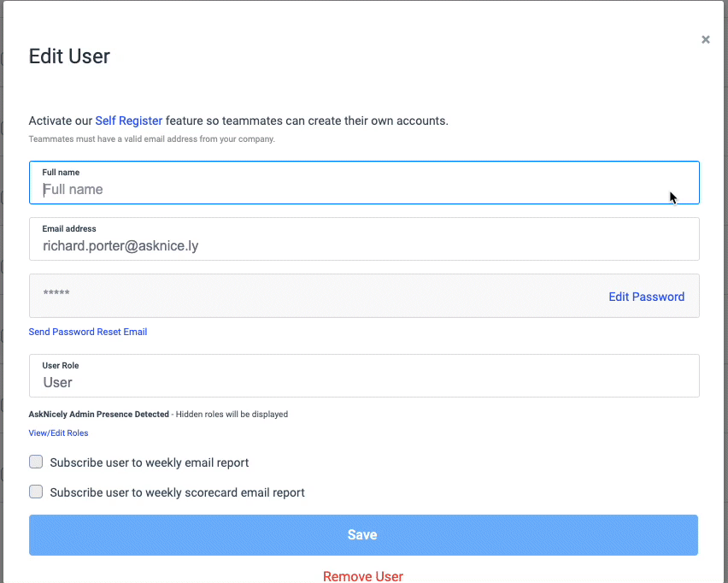Enable the weekly scorecard email report checkbox

pyautogui.click(x=36, y=492)
